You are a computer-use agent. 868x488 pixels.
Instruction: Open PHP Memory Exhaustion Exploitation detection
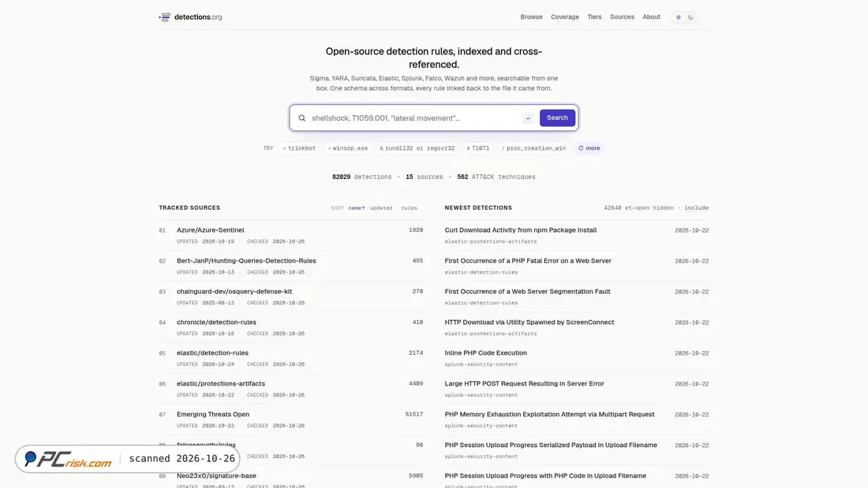(549, 415)
